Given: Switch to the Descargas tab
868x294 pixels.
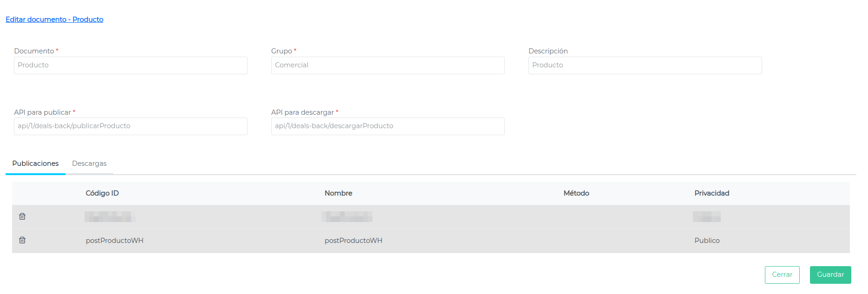Looking at the screenshot, I should [x=89, y=163].
